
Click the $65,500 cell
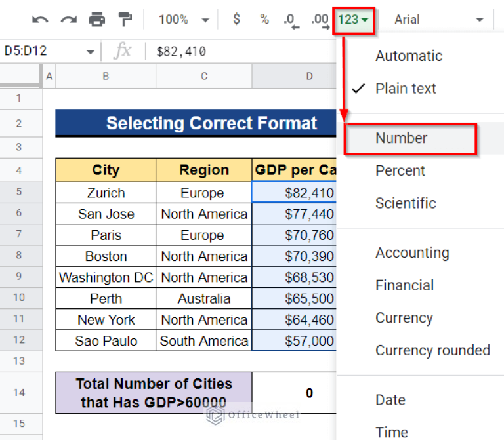point(294,298)
